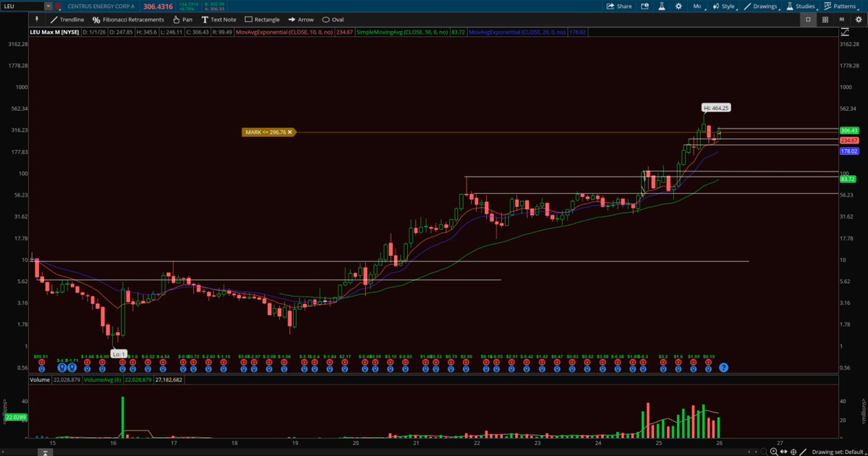Switch to four-chart grid layout
Image resolution: width=868 pixels, height=456 pixels.
point(826,20)
